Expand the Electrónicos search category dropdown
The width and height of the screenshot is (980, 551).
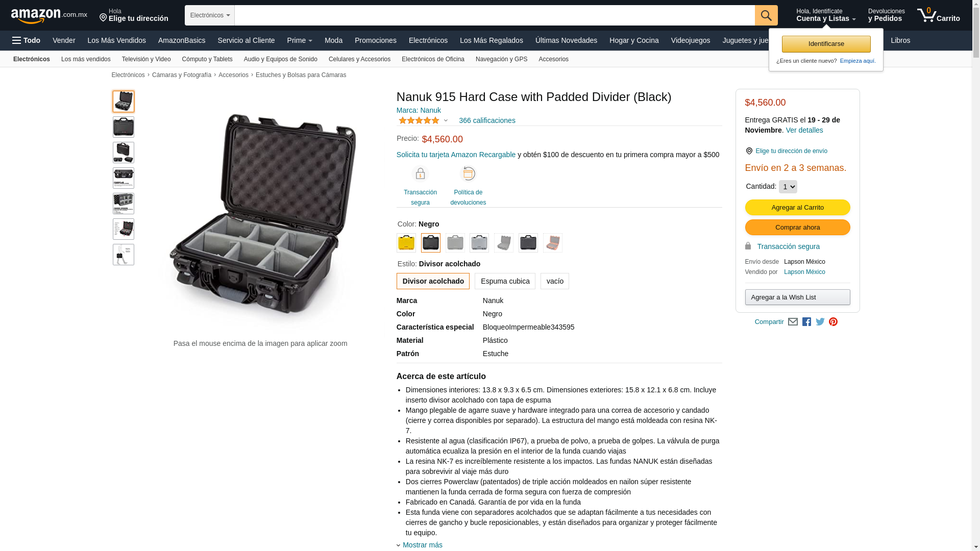coord(210,15)
